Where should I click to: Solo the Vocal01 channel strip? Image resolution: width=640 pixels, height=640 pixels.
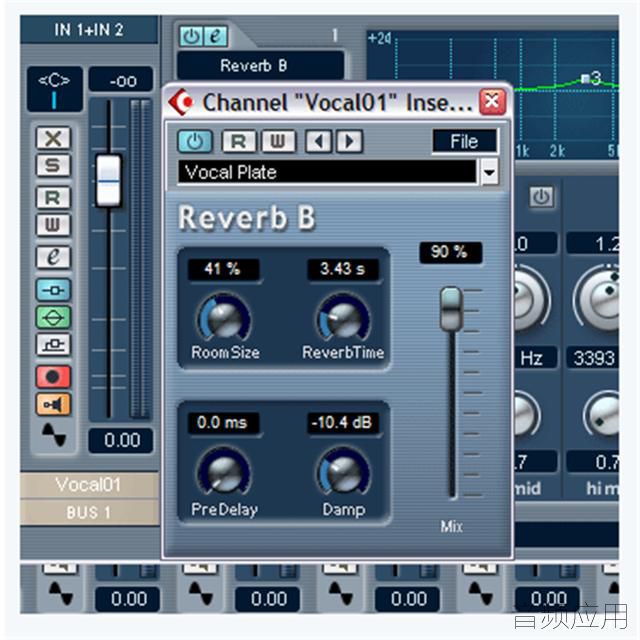pyautogui.click(x=53, y=165)
